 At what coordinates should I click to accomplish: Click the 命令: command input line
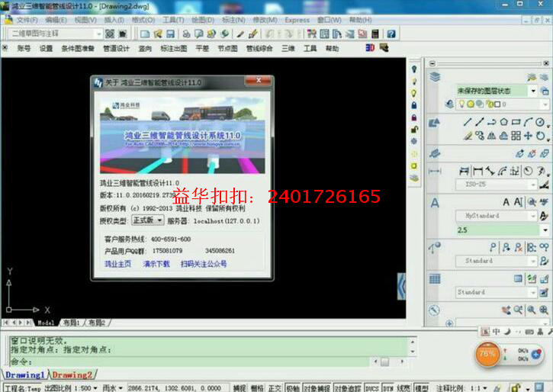pos(191,361)
